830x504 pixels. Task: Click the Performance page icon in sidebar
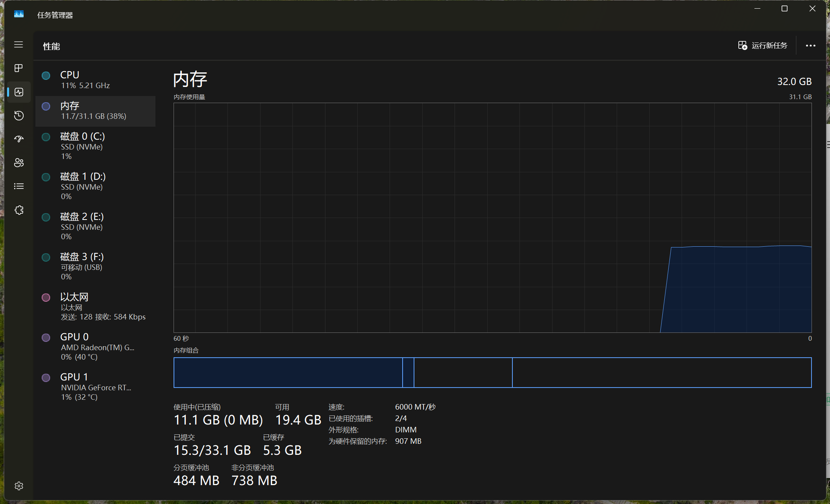(18, 92)
